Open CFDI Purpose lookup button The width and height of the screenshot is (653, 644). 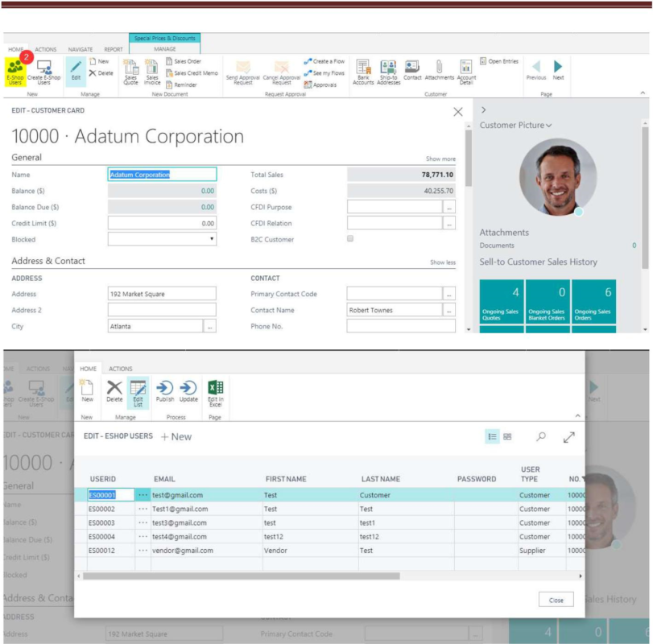pos(449,207)
